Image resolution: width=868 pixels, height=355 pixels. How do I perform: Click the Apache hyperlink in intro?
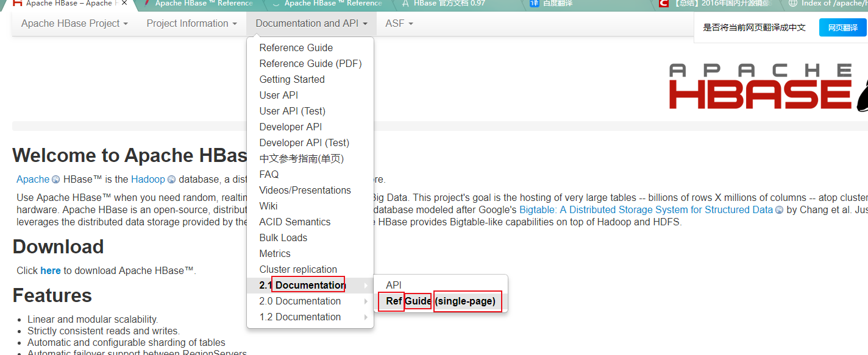(33, 179)
